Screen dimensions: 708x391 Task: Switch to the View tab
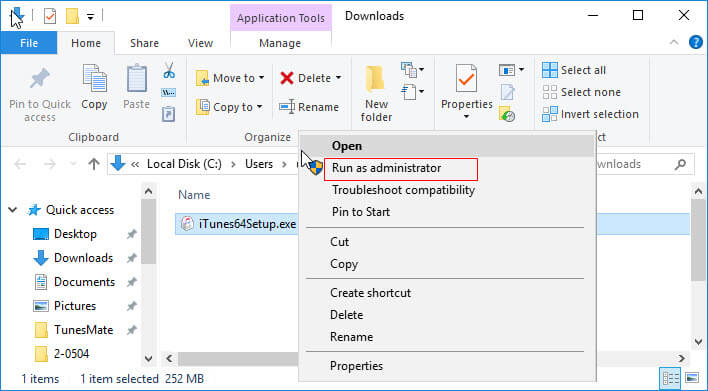click(x=200, y=43)
